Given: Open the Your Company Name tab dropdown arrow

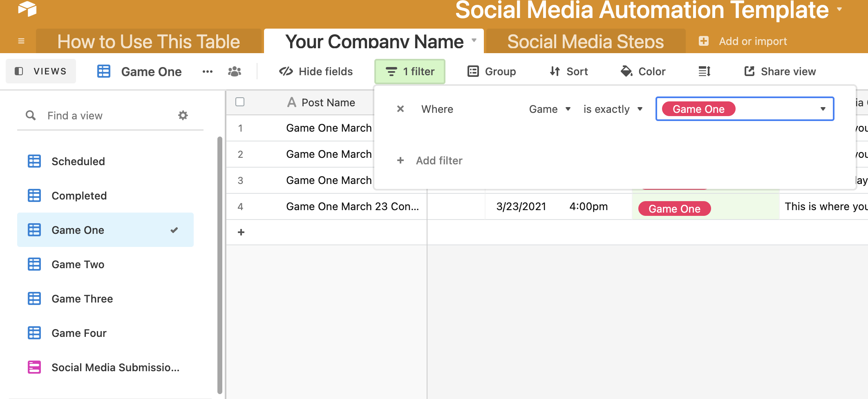Looking at the screenshot, I should coord(474,40).
